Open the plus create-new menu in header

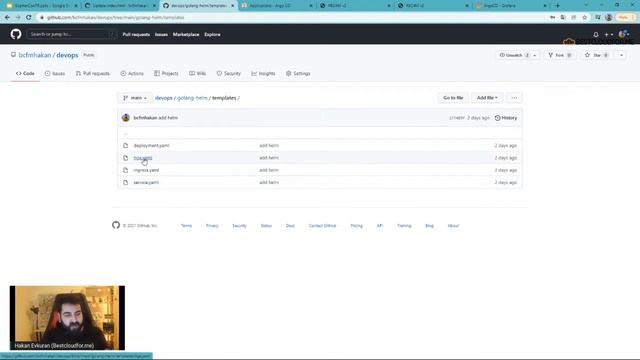(609, 35)
